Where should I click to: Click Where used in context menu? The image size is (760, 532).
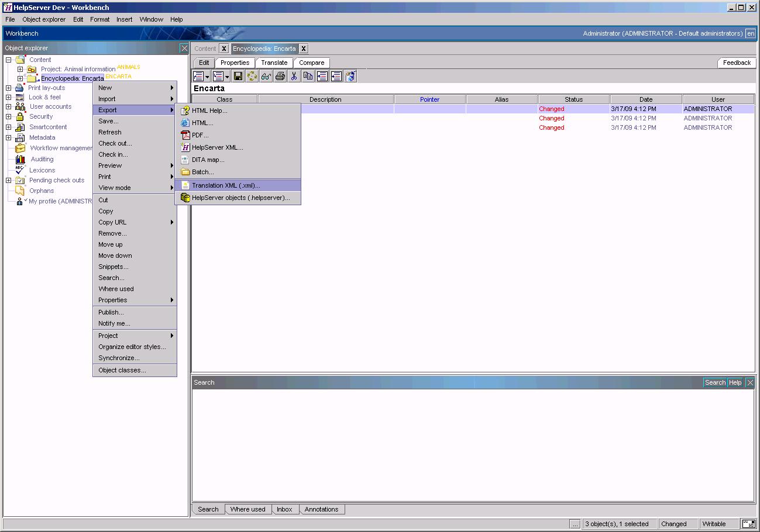pos(135,289)
